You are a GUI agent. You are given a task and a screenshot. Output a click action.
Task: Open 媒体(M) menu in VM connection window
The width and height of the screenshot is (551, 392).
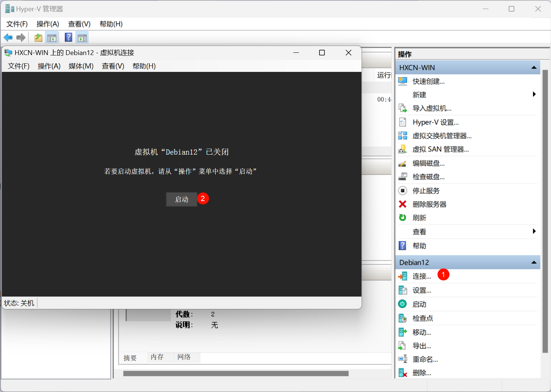pos(81,66)
